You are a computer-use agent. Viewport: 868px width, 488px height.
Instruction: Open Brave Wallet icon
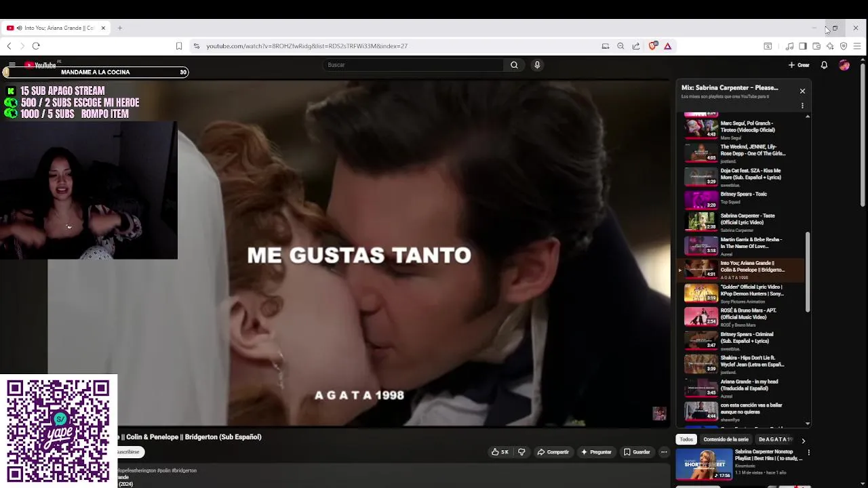point(816,46)
